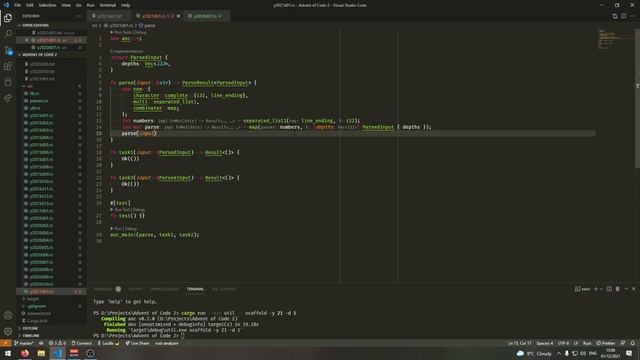Open the Source Control view
The image size is (640, 360).
(8, 50)
